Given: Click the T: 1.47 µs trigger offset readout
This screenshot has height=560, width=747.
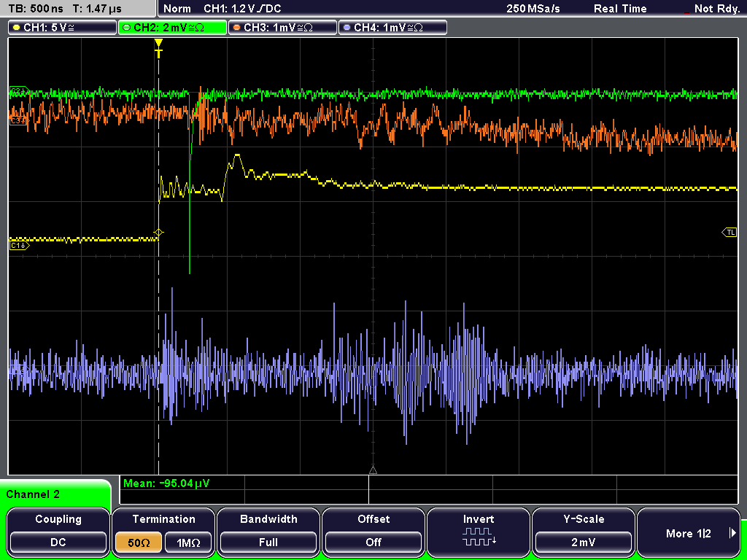Looking at the screenshot, I should (x=97, y=9).
